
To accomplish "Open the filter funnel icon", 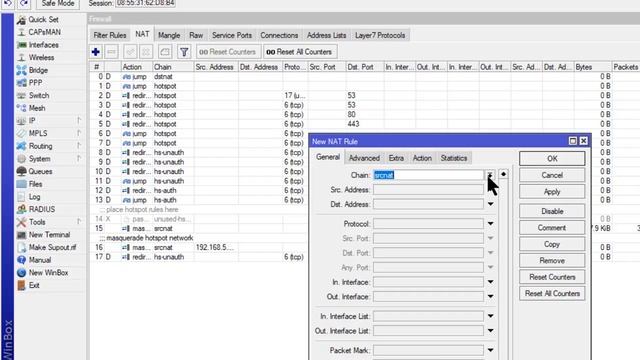I will point(184,52).
